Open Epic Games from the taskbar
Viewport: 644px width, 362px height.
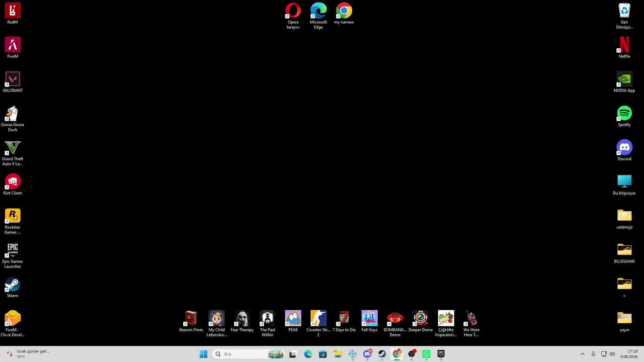pyautogui.click(x=441, y=354)
